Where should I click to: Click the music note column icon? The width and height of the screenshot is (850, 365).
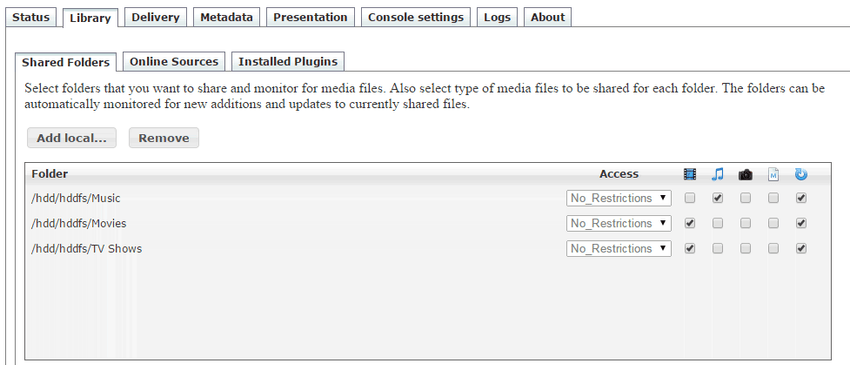[x=718, y=174]
